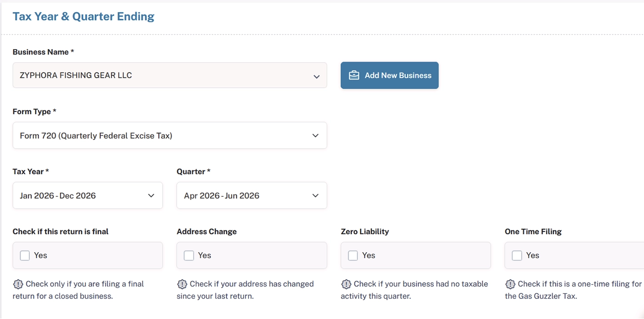Click the Form Type field label

pos(35,111)
